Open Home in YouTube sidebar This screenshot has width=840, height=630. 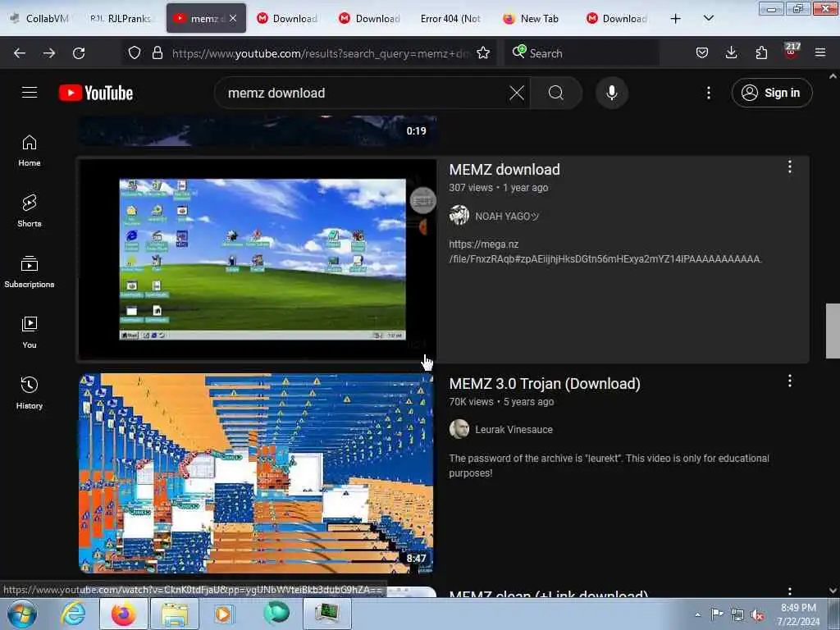[x=30, y=151]
